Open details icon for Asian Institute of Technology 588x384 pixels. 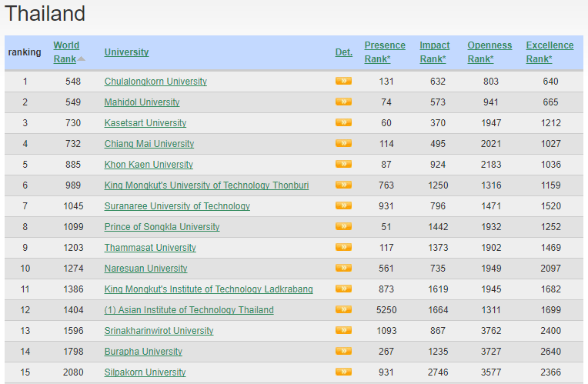pos(343,309)
